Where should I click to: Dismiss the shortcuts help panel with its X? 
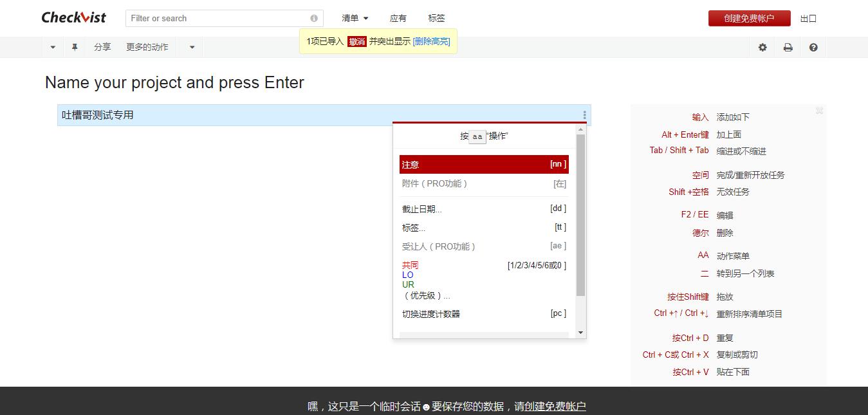coord(819,111)
